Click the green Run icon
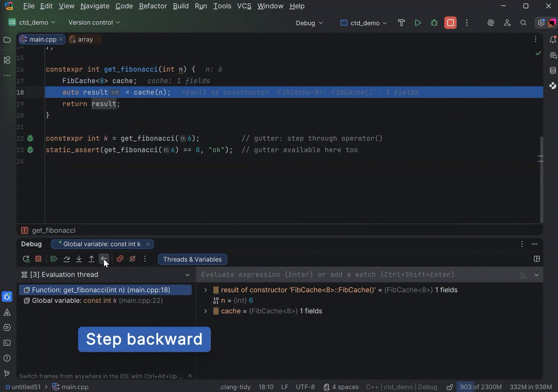The image size is (558, 392). [x=418, y=23]
